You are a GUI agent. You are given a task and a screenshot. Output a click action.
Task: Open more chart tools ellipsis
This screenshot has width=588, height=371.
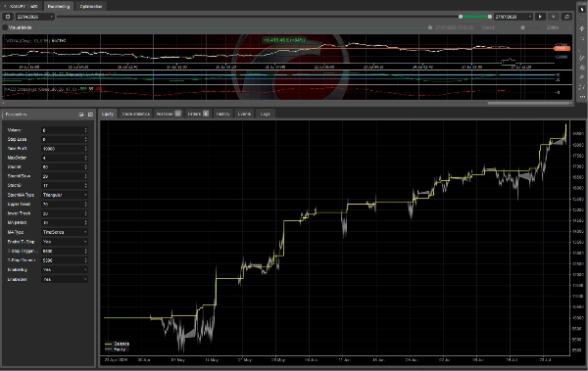(x=582, y=97)
